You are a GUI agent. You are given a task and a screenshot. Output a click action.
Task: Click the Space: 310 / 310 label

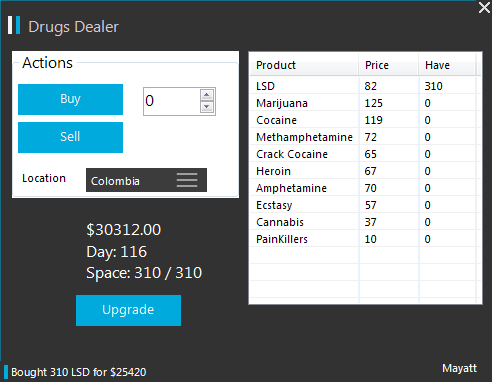(x=144, y=273)
